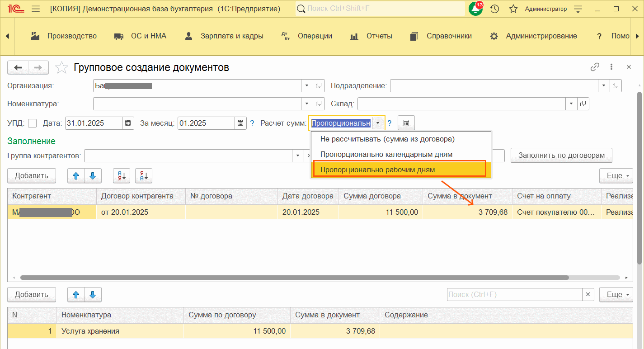Choose Не рассчитывать (сумма из договора)
This screenshot has width=644, height=349.
click(x=387, y=139)
